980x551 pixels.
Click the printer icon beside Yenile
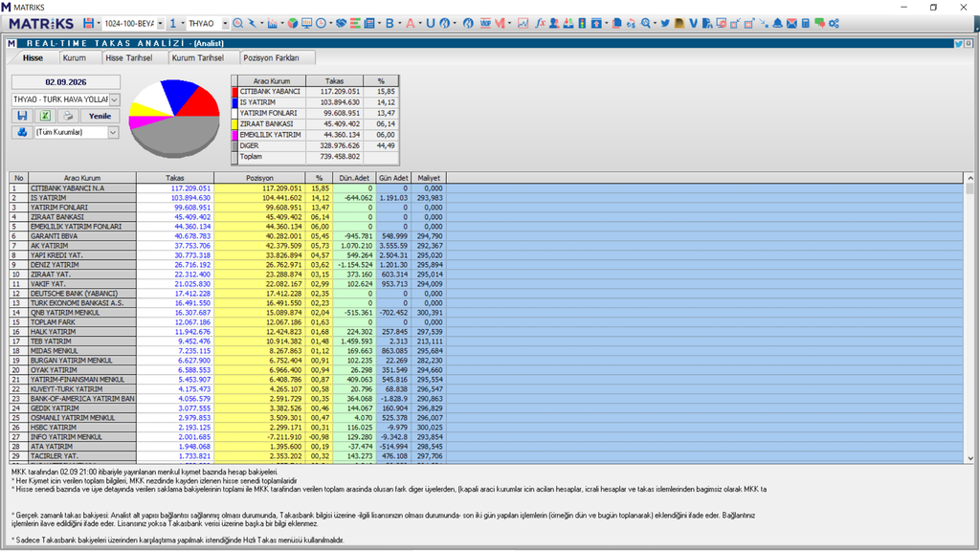68,116
